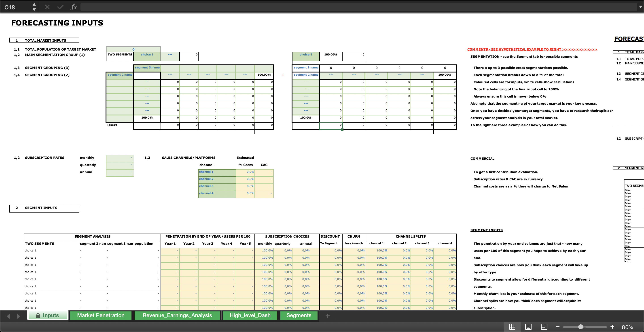This screenshot has height=332, width=644.
Task: Click the underlined 'SEGMENT INPUTS' comment heading
Action: pos(487,230)
